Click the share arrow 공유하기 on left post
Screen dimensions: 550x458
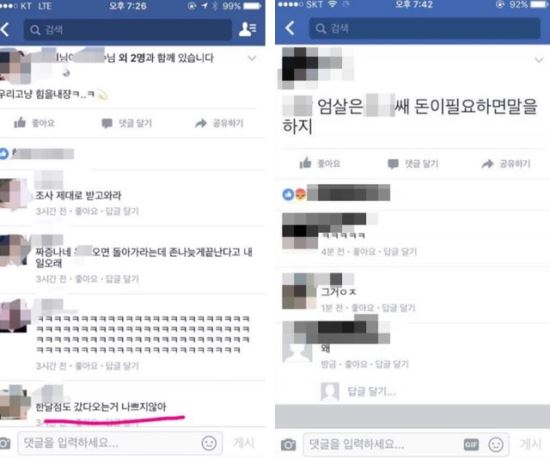tap(219, 123)
